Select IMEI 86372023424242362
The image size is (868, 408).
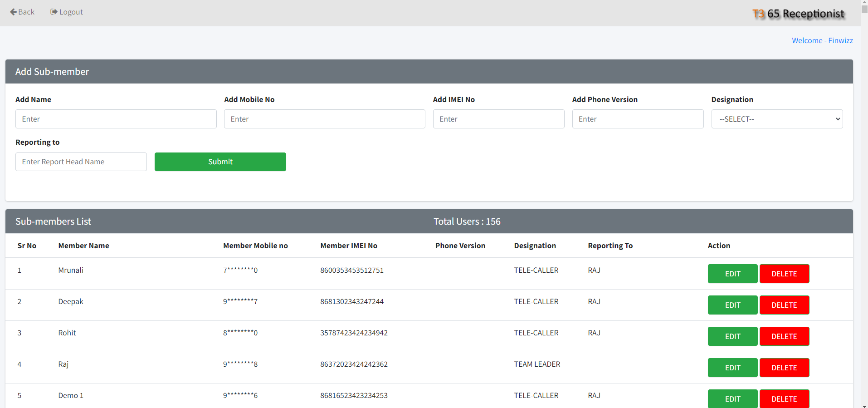(x=354, y=364)
